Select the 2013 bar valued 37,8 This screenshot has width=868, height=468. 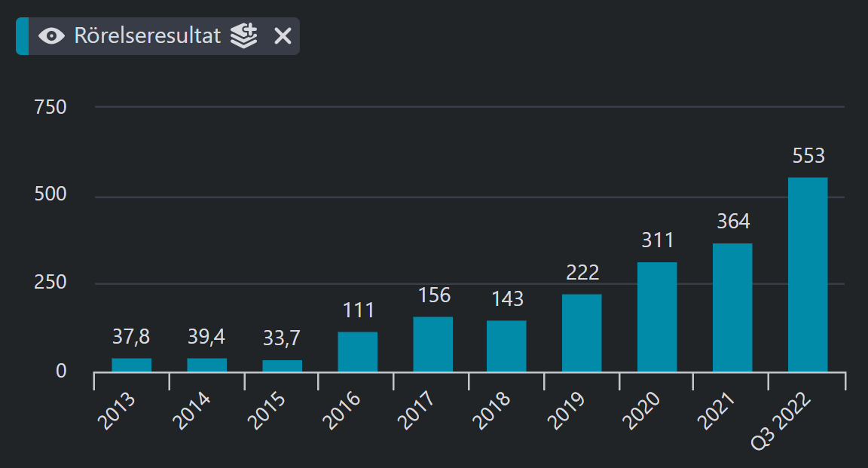[x=132, y=365]
